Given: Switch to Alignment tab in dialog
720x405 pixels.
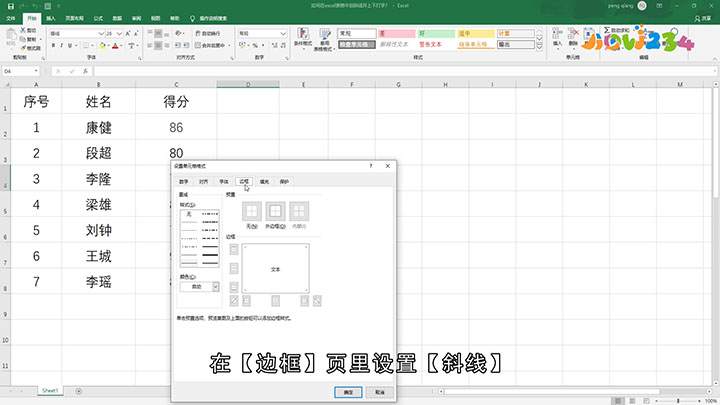Looking at the screenshot, I should 203,182.
